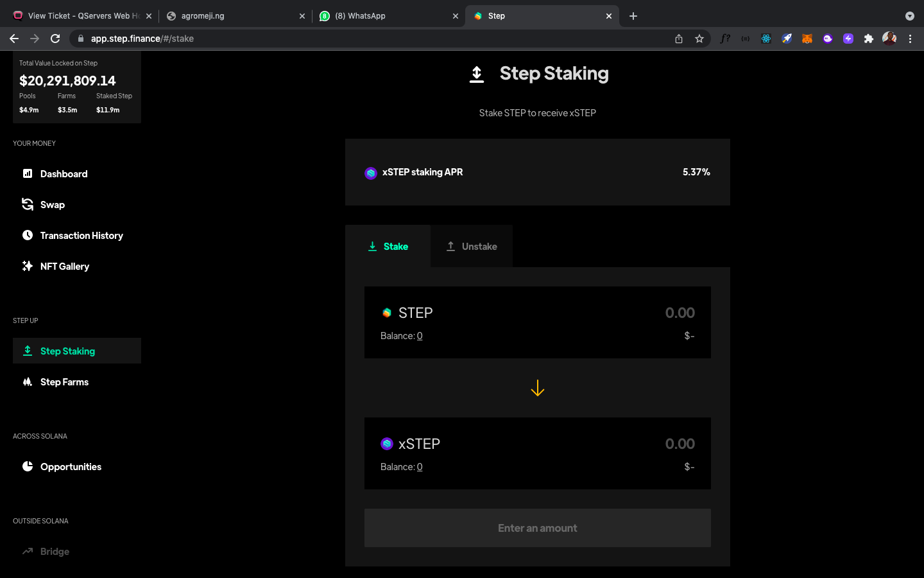Click the yellow down arrow between tokens
924x578 pixels.
coord(538,388)
